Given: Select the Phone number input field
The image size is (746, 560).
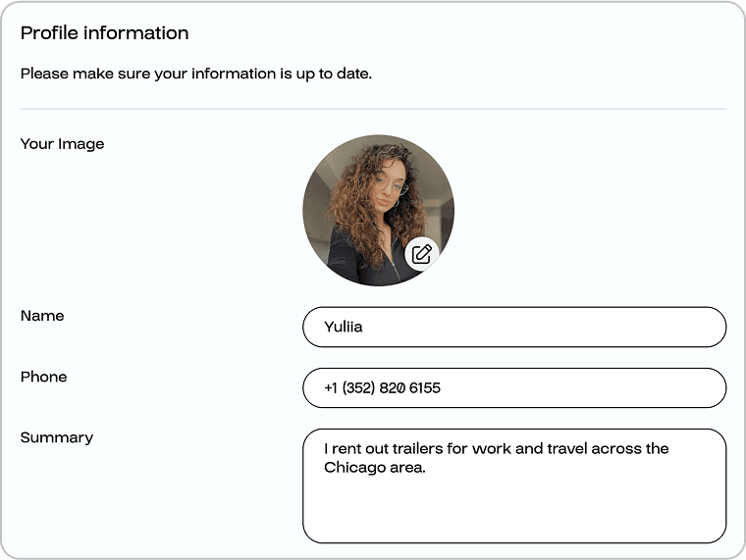Looking at the screenshot, I should pos(514,388).
